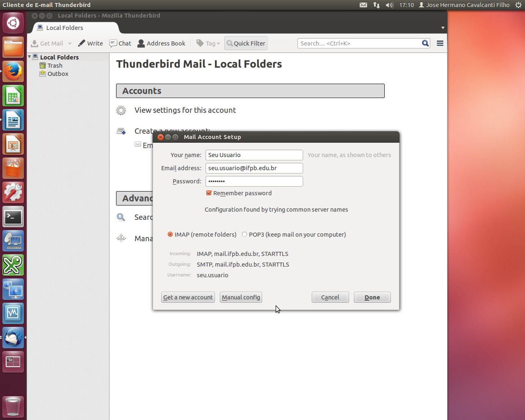Select POP3 (keep mail on your computer)
The width and height of the screenshot is (525, 420).
click(x=244, y=234)
